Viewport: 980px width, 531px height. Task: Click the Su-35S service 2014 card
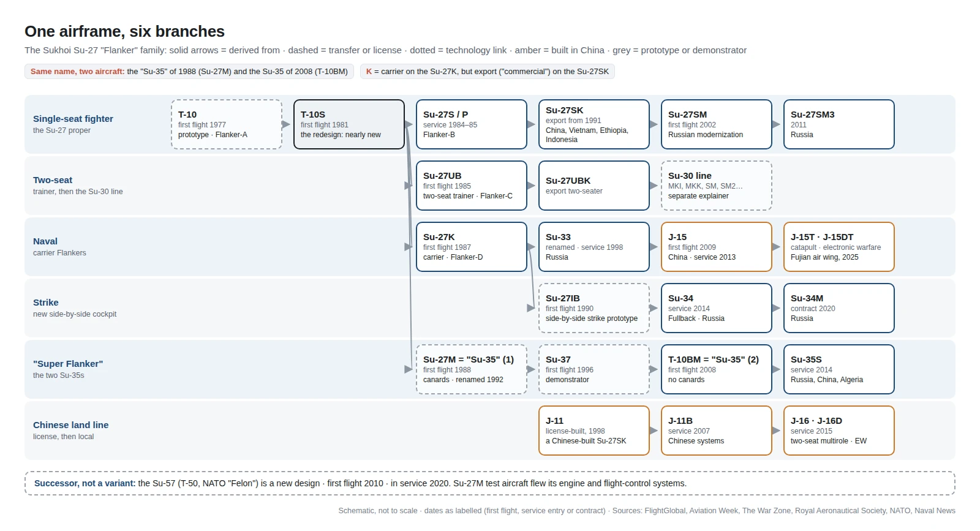pyautogui.click(x=839, y=369)
